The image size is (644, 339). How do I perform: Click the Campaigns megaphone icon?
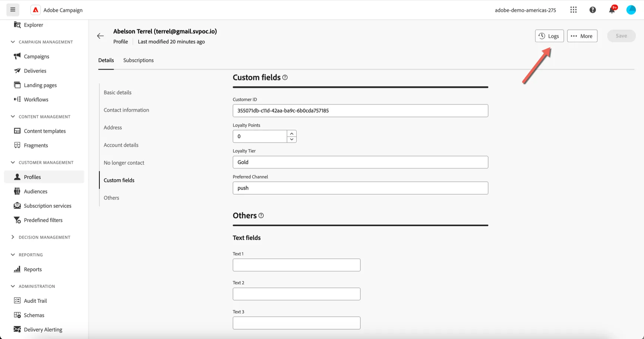17,56
